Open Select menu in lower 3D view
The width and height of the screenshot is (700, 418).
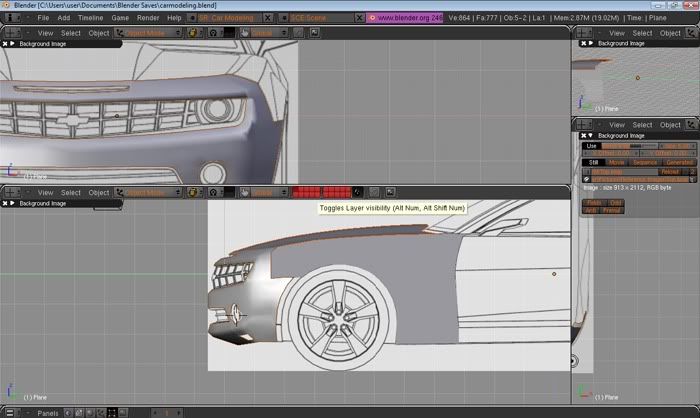(x=71, y=192)
